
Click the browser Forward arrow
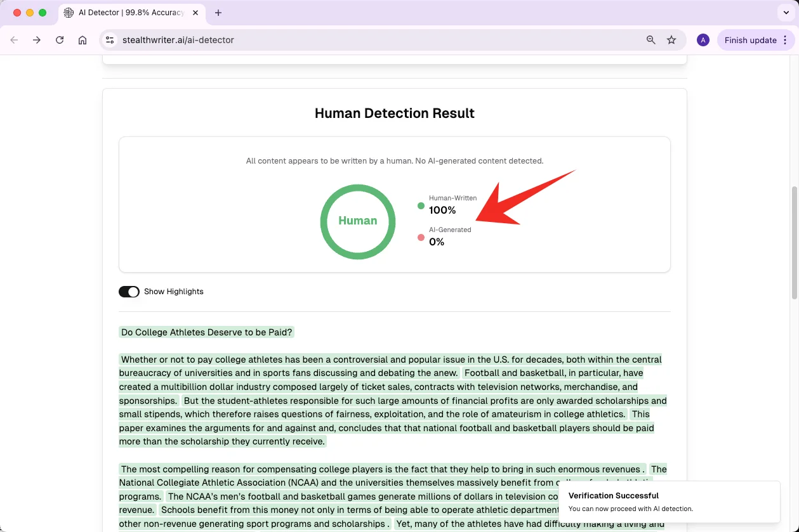(37, 40)
